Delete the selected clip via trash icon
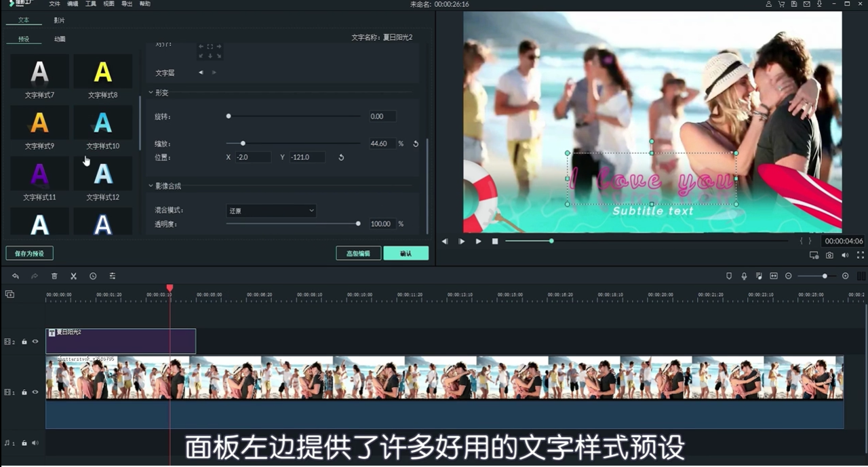The height and width of the screenshot is (467, 868). point(54,276)
